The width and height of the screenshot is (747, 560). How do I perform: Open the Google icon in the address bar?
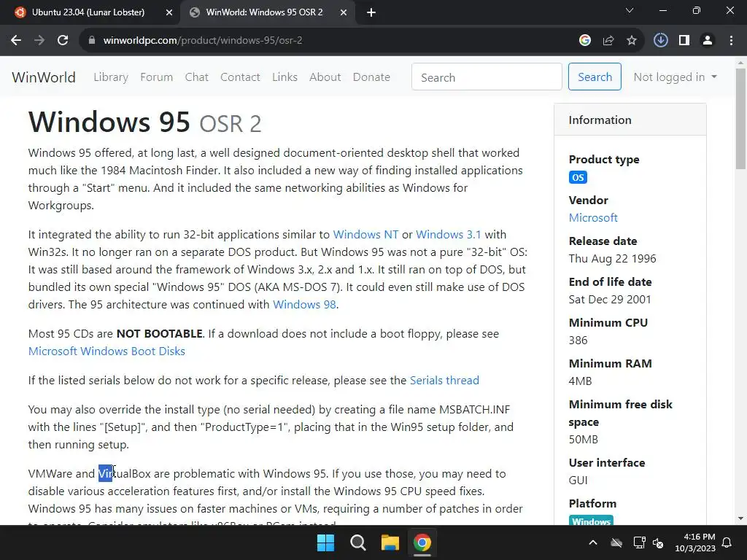585,41
